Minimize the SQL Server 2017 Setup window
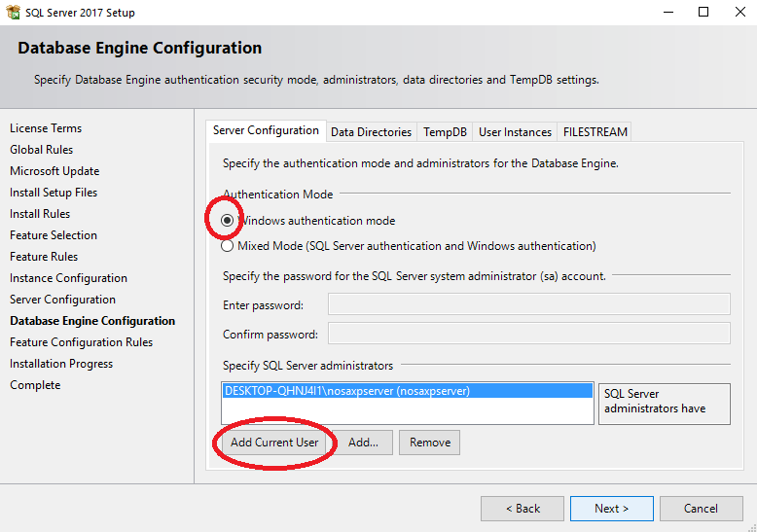Viewport: 757px width, 532px height. (668, 12)
